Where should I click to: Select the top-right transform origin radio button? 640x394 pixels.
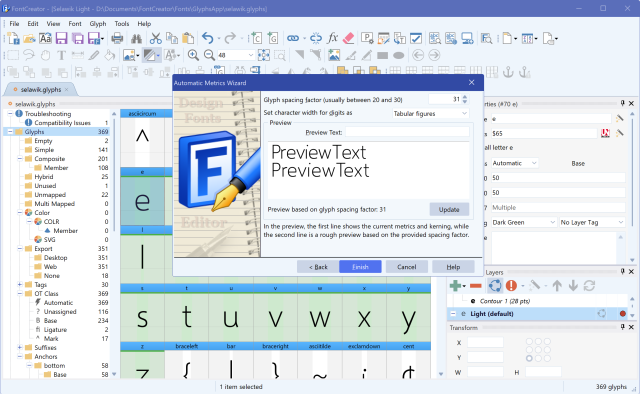click(547, 341)
